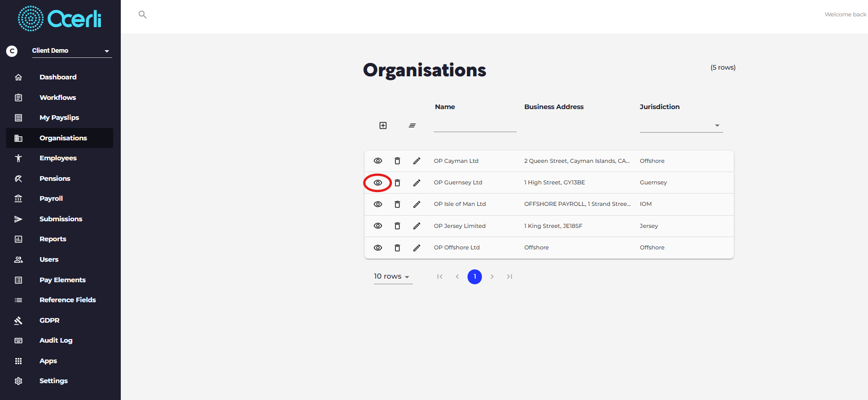Image resolution: width=868 pixels, height=400 pixels.
Task: View OP Cayman Ltd via eye icon
Action: pyautogui.click(x=378, y=161)
